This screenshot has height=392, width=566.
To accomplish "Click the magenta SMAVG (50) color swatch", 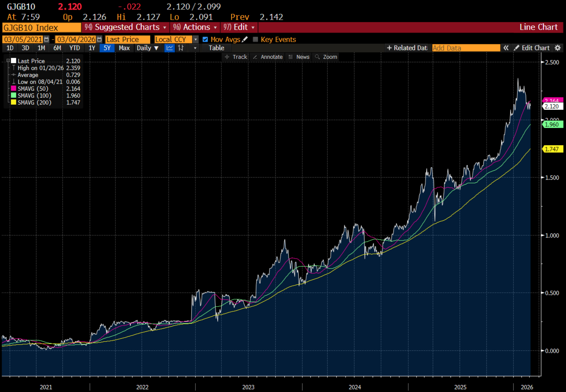I will [x=14, y=89].
